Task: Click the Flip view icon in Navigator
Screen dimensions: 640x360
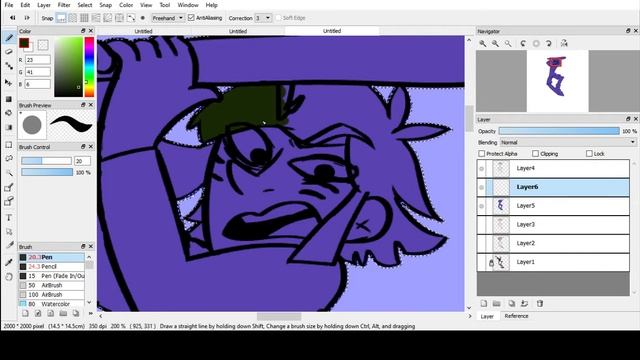Action: click(564, 43)
